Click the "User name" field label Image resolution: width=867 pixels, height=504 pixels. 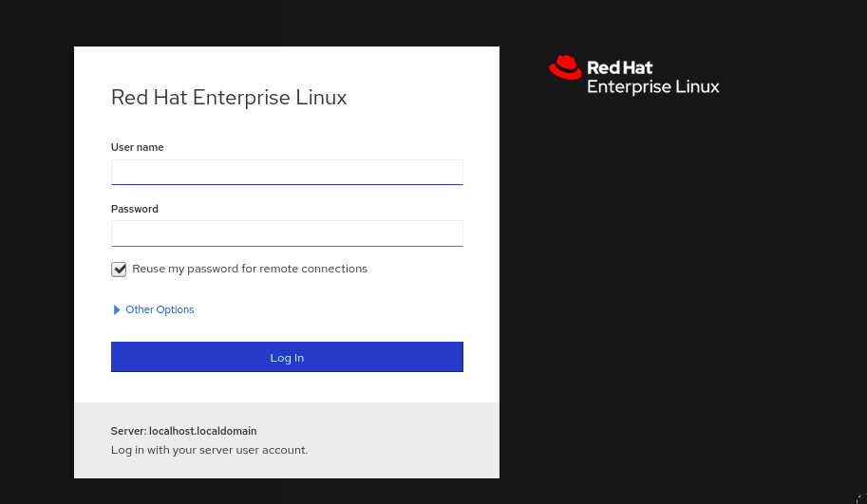[138, 147]
